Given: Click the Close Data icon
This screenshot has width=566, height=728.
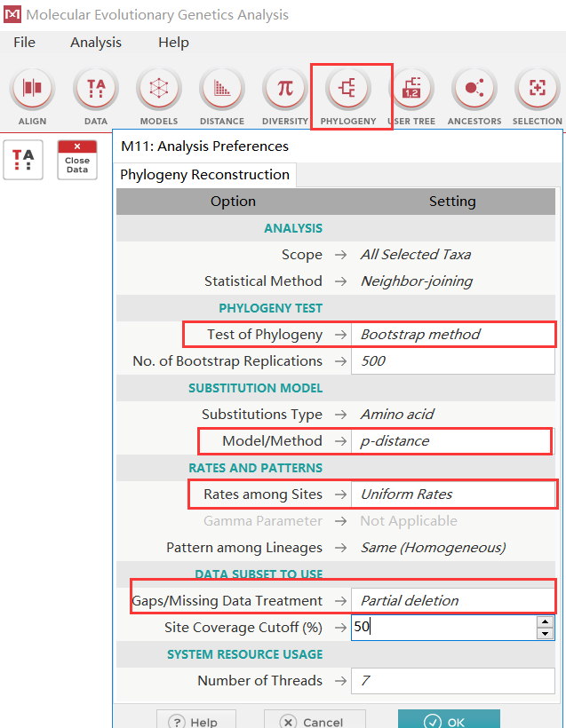Looking at the screenshot, I should coord(77,160).
